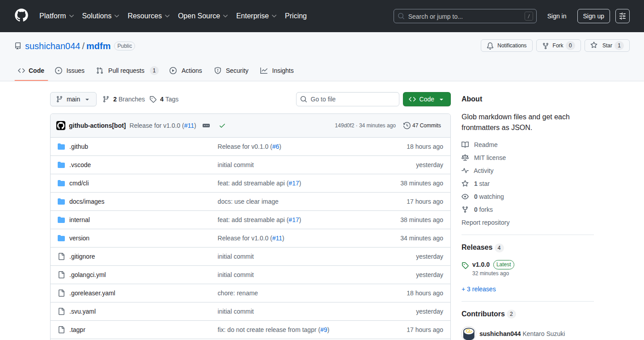The image size is (644, 340).
Task: Click the github-actions bot avatar
Action: click(61, 126)
